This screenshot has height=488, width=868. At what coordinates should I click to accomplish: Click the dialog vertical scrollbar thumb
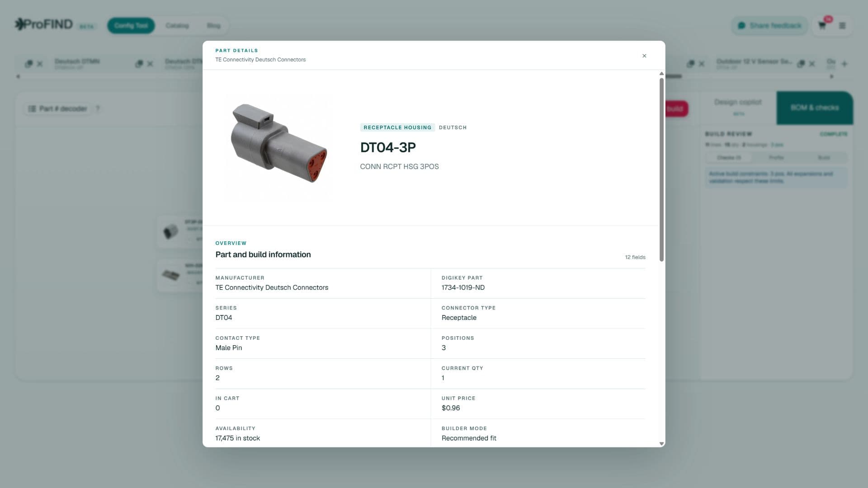pos(661,169)
